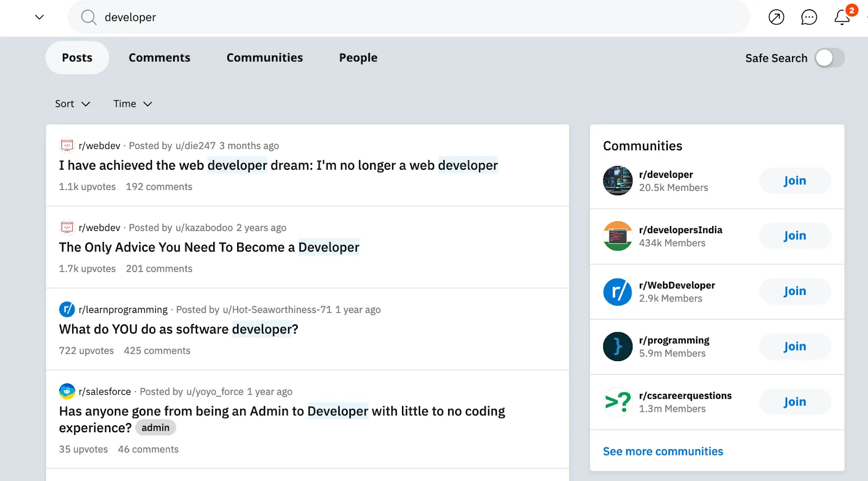Join r/developer community
Viewport: 868px width, 481px height.
(x=795, y=181)
